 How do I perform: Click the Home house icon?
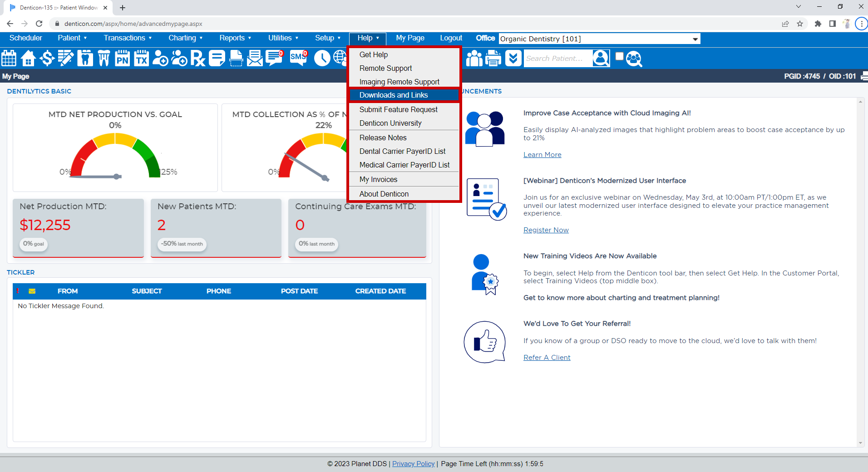click(x=28, y=58)
